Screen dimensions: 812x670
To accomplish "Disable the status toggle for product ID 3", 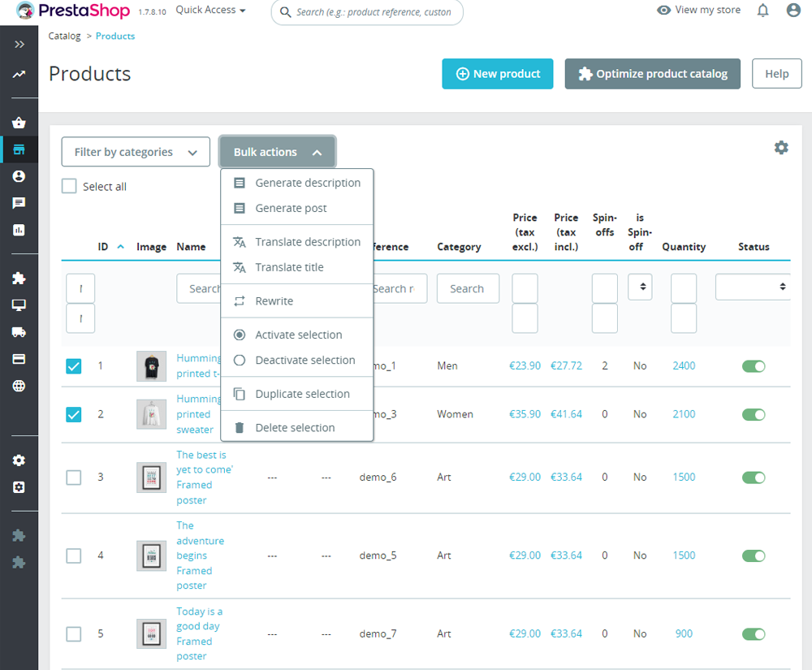I will [x=754, y=478].
